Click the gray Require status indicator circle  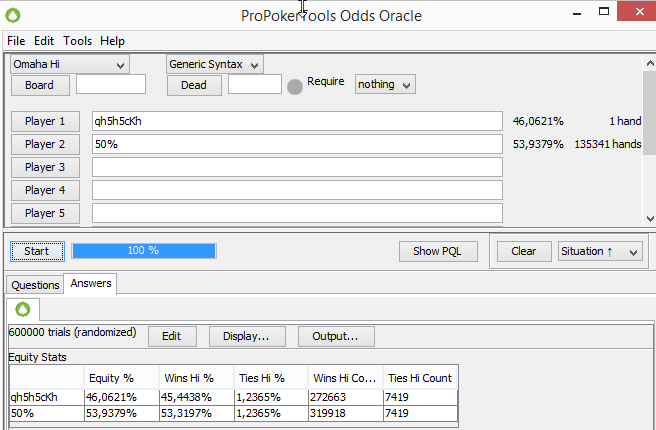pyautogui.click(x=295, y=87)
